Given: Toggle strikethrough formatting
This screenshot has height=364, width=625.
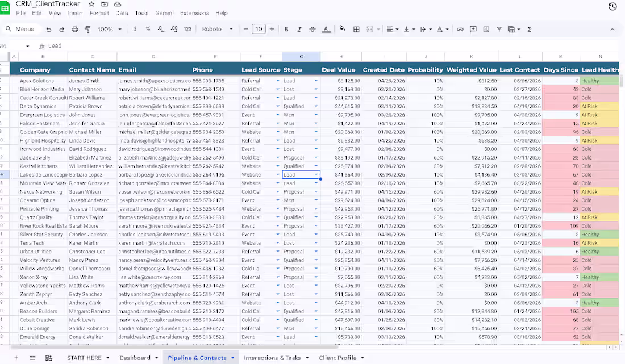Looking at the screenshot, I should (312, 29).
